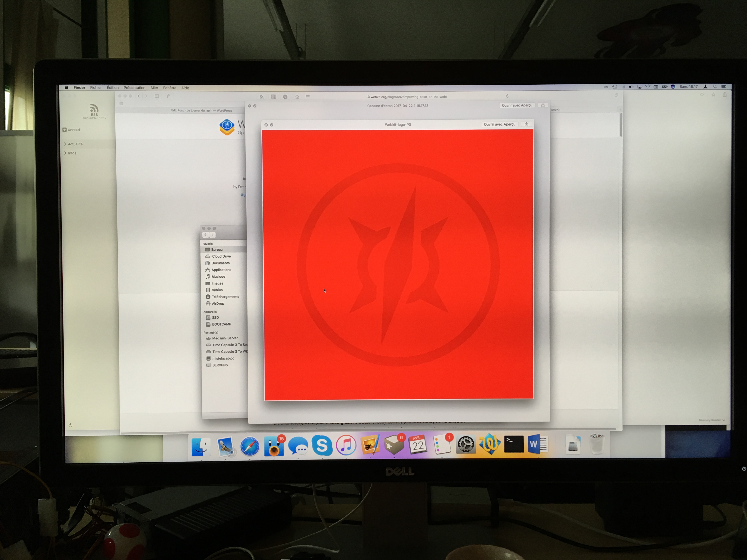Activate Siri from the menu bar
747x560 pixels.
click(673, 87)
